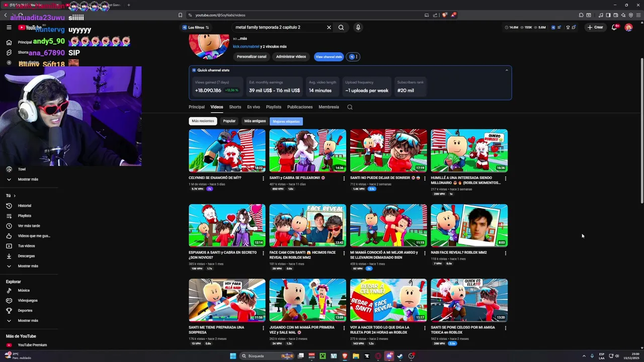Open the kick.com/nabriel link
Viewport: 644px width, 362px height.
click(246, 47)
